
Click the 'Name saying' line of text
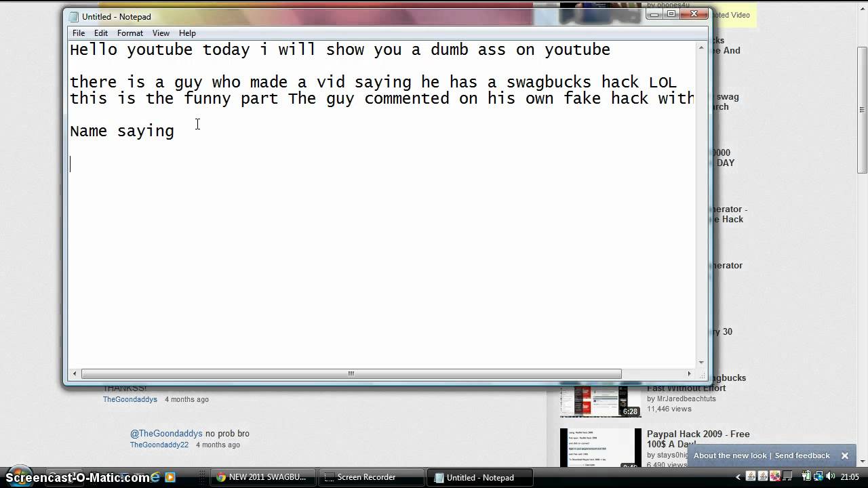pos(122,131)
